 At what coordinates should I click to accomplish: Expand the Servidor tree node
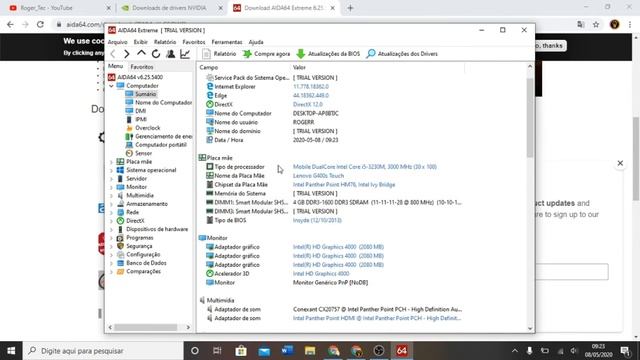(111, 179)
